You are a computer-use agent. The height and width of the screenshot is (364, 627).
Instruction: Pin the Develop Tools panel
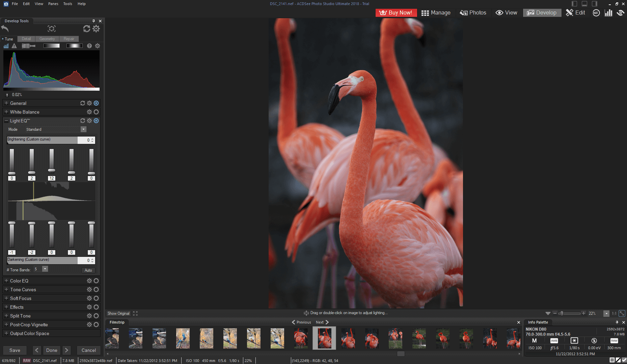(93, 21)
